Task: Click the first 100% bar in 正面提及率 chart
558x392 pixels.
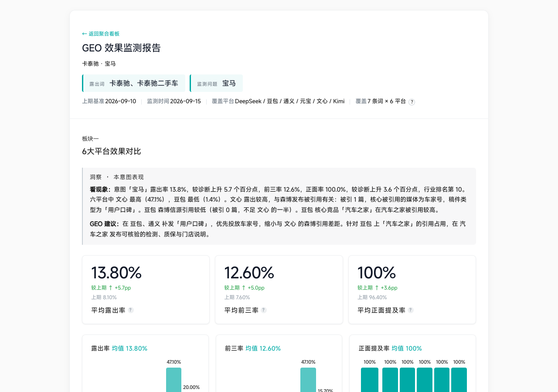Action: coord(370,380)
